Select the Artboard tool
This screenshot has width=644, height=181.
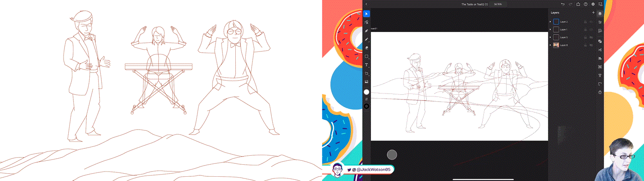(x=367, y=73)
